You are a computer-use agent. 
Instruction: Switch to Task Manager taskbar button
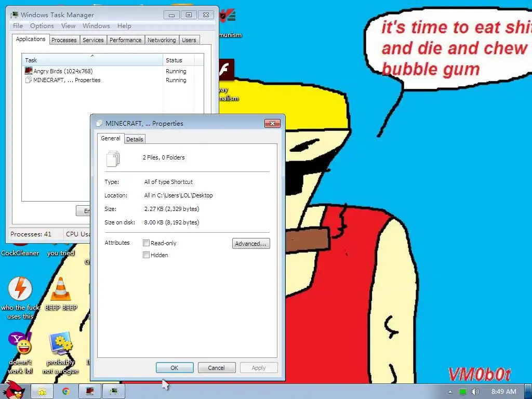(114, 392)
